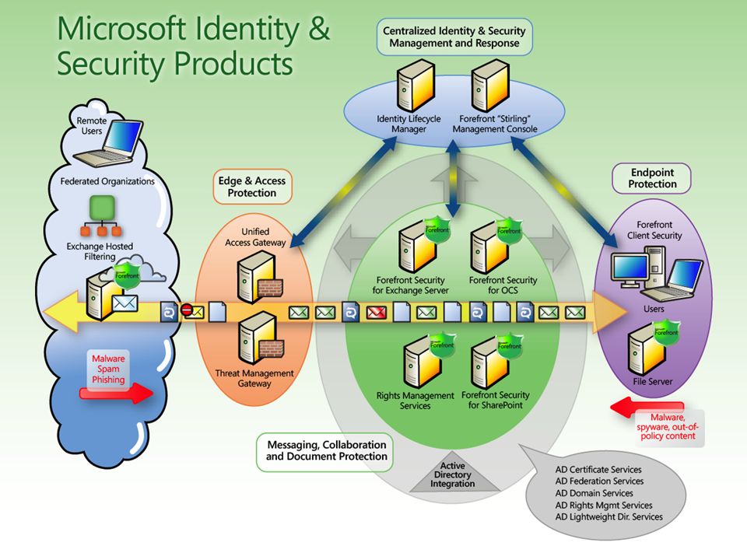Select the Threat Management Gateway server icon
Screen dimensions: 747x560
tap(261, 338)
